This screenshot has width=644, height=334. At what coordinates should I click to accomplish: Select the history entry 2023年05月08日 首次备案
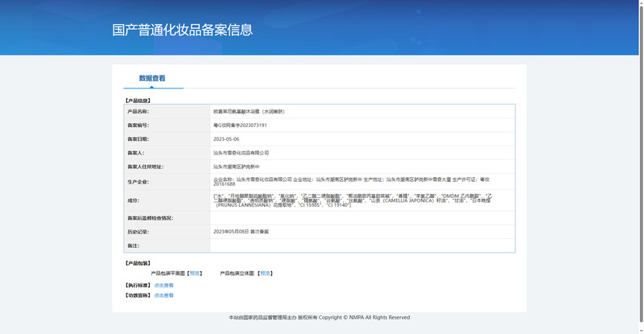coord(241,232)
